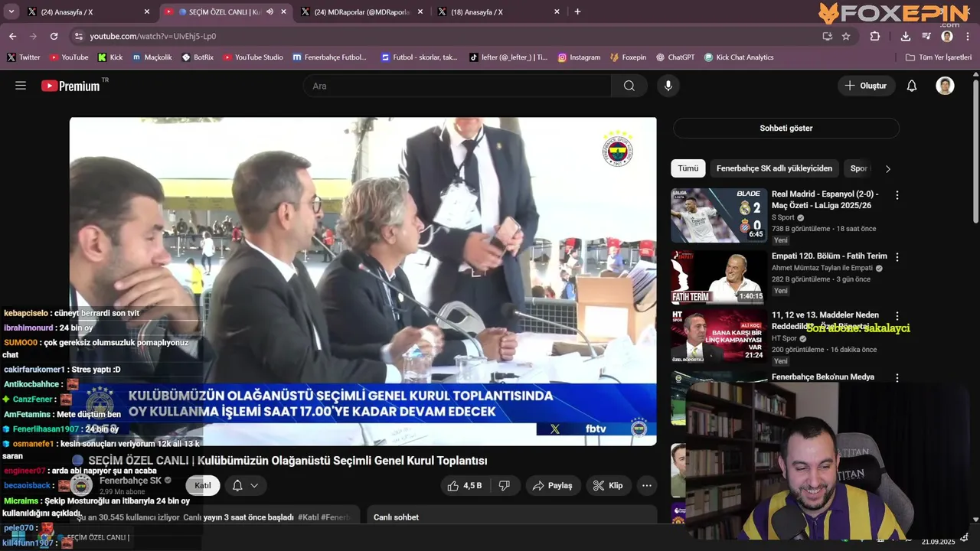Open the Instagram bookmark
Image resolution: width=980 pixels, height=551 pixels.
tap(579, 57)
